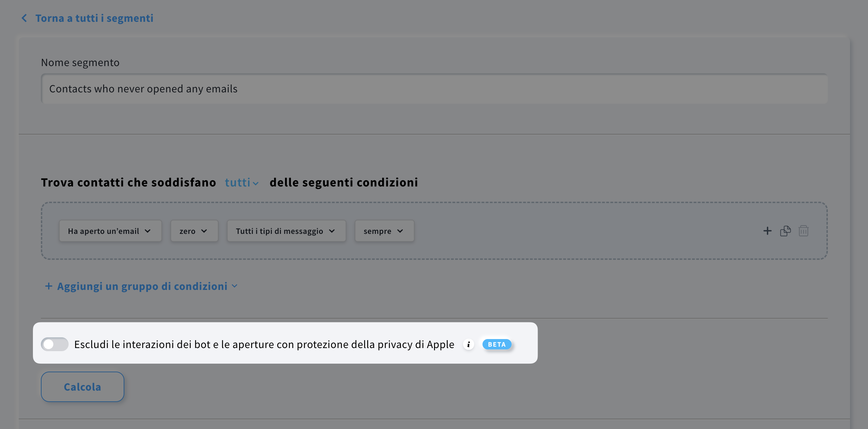Viewport: 868px width, 429px height.
Task: Click the chevron after 'Aggiungi un gruppo di condizioni'
Action: pyautogui.click(x=235, y=286)
